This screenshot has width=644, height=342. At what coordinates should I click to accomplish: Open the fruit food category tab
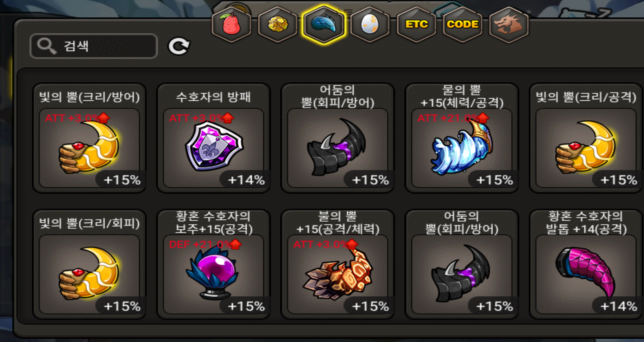tap(232, 24)
